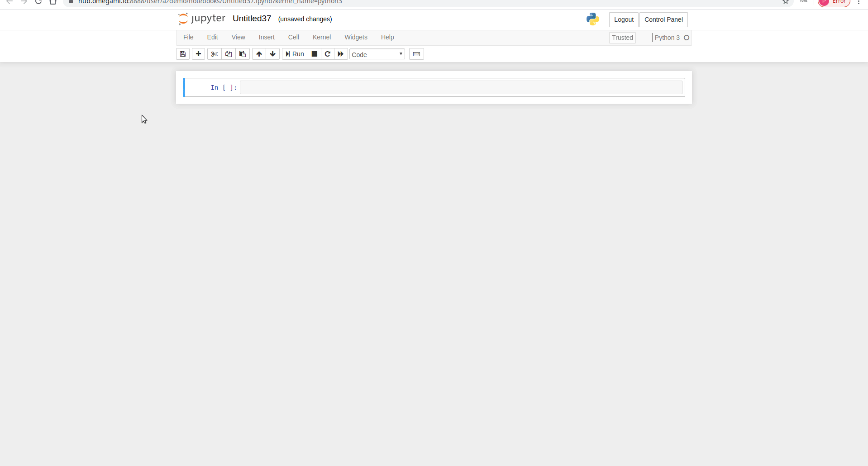Viewport: 868px width, 466px height.
Task: Go to the browser home page
Action: point(53,2)
